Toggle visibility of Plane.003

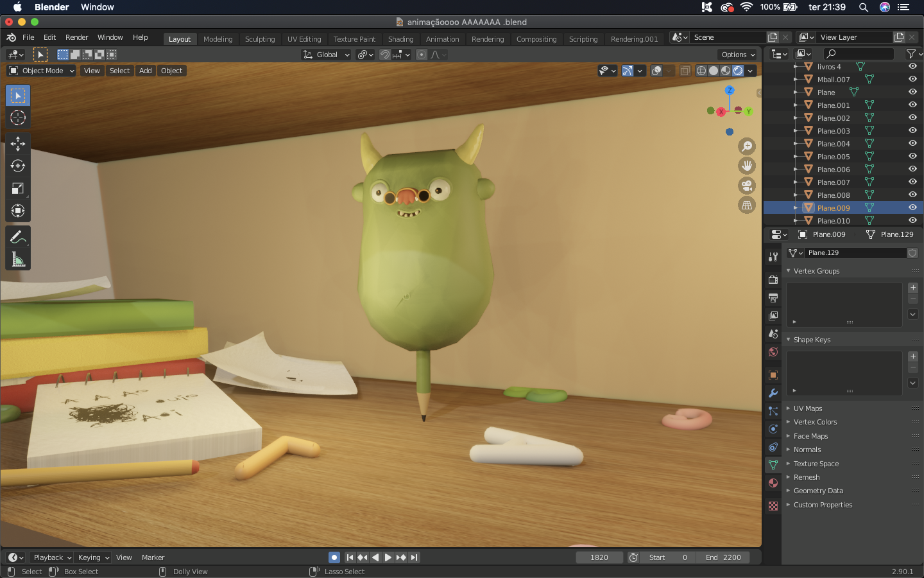pyautogui.click(x=912, y=130)
